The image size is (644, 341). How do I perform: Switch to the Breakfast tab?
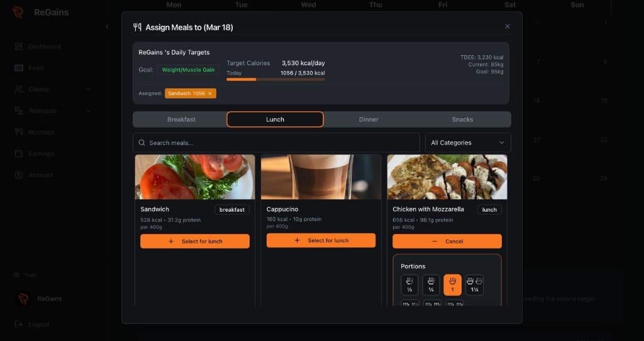click(181, 119)
